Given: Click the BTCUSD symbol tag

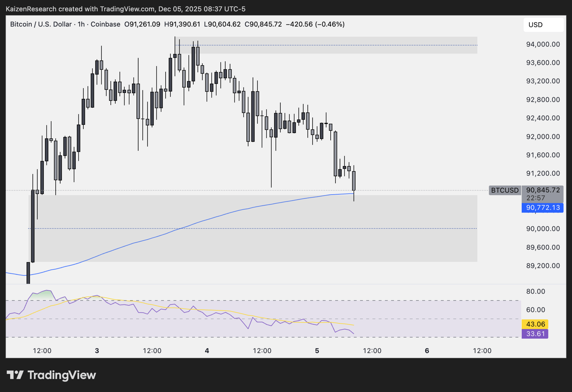Looking at the screenshot, I should [505, 190].
